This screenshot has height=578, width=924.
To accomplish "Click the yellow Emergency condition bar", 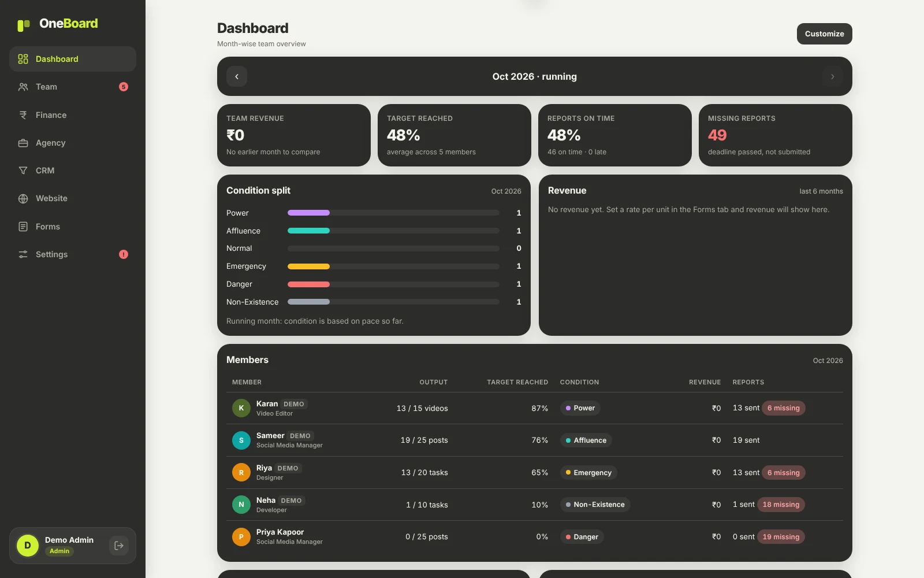I will [x=308, y=266].
